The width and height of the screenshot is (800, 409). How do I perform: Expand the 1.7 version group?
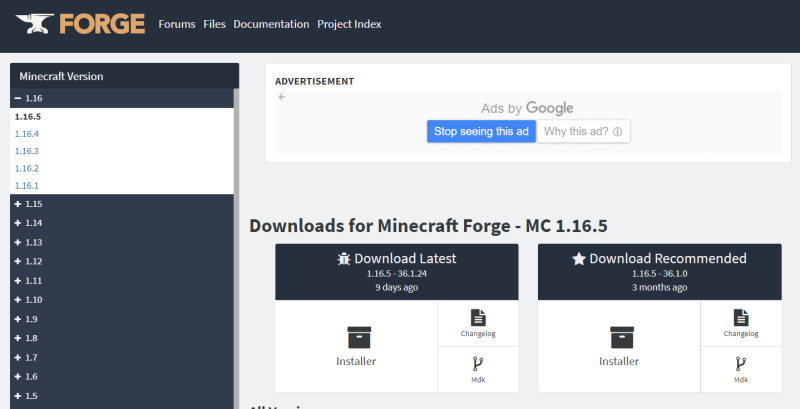click(121, 357)
